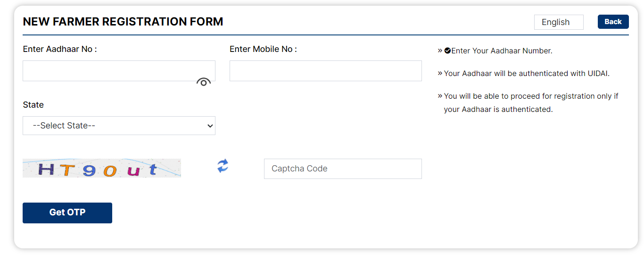
Task: Click the "Enter Your Aadhaar Number" instruction text
Action: click(x=502, y=51)
